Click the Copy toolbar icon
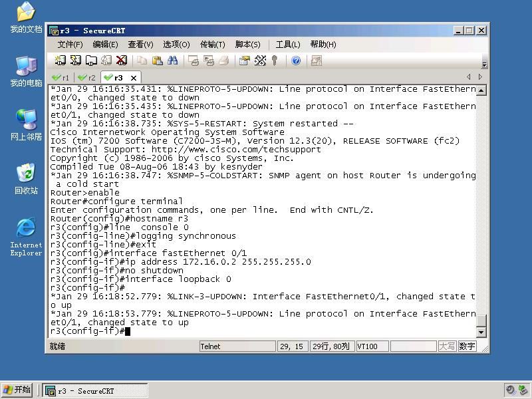 (142, 61)
